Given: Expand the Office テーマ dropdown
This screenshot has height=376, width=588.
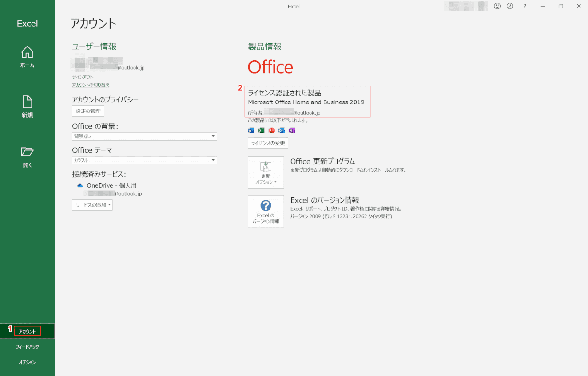Looking at the screenshot, I should coord(144,160).
